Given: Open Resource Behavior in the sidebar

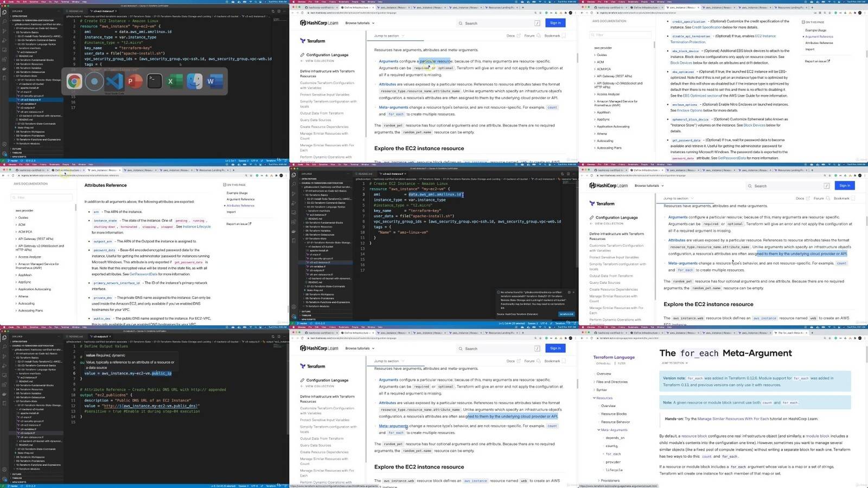Looking at the screenshot, I should pos(615,422).
